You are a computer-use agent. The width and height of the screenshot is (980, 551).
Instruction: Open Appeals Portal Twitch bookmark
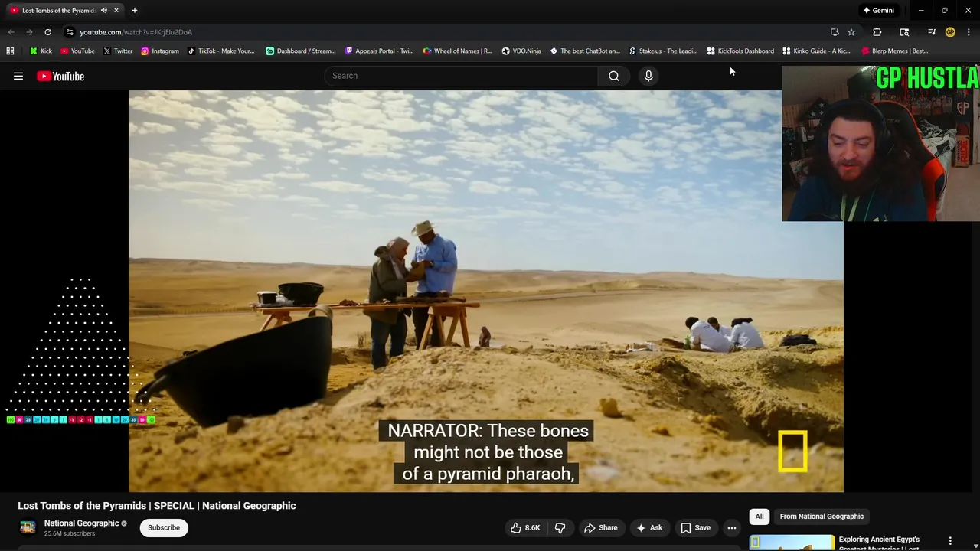(x=379, y=51)
